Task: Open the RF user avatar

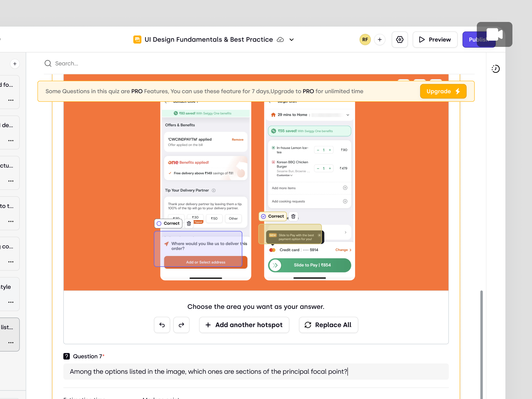Action: (365, 40)
